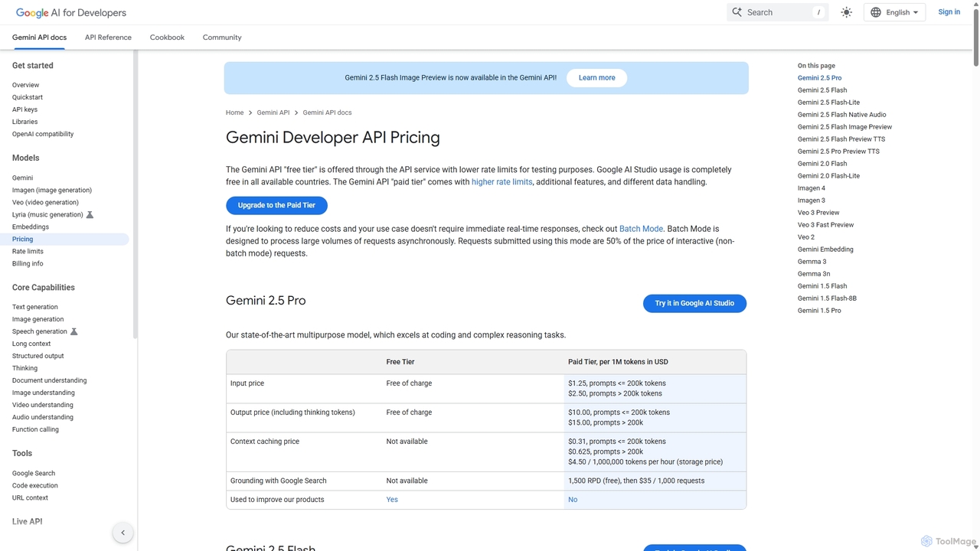Go to Home in breadcrumb

234,112
